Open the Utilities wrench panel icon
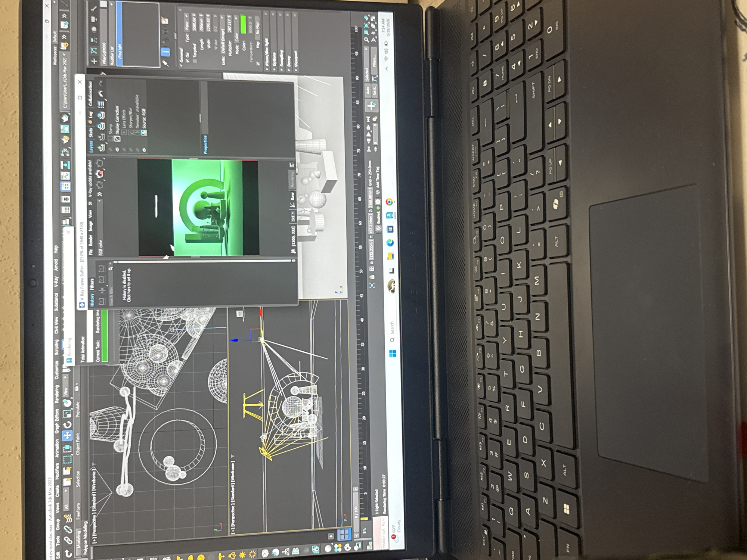Viewport: 747px width, 560px height. [94, 8]
